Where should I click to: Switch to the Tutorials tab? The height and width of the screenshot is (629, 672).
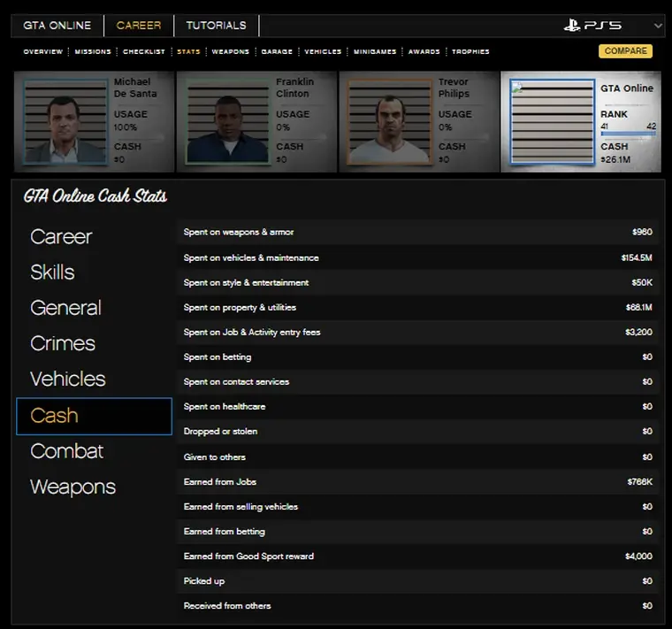[216, 26]
